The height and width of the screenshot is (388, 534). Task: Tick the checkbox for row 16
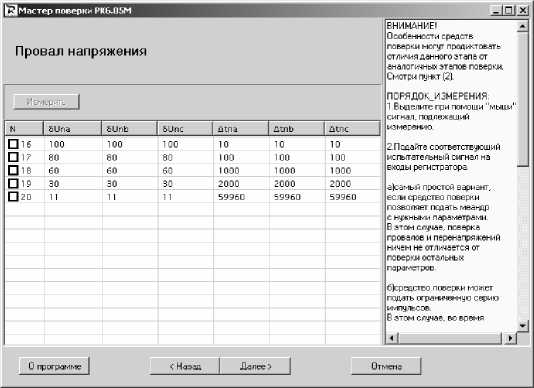(13, 144)
